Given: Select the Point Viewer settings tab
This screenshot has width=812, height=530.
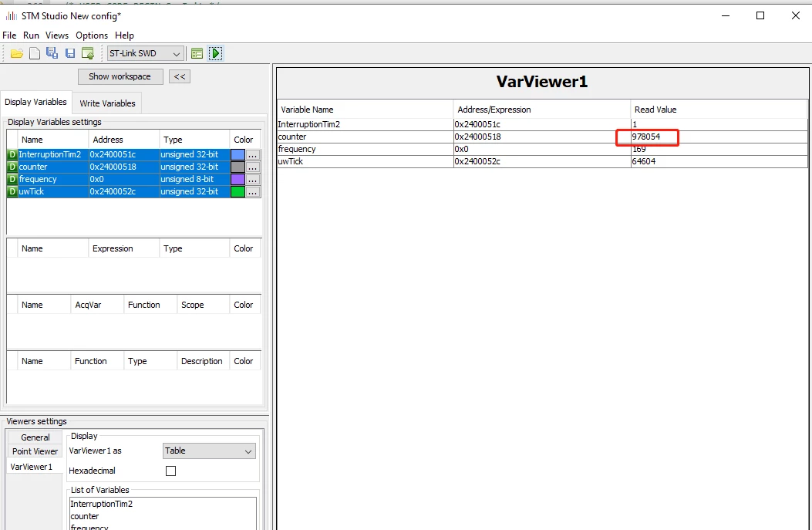Looking at the screenshot, I should tap(35, 452).
